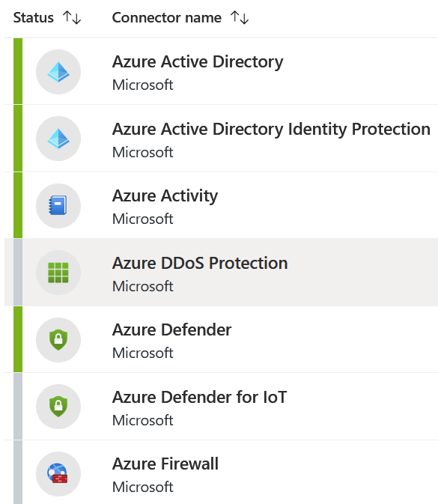Click the Azure Firewall globe icon
The image size is (438, 504).
(58, 474)
